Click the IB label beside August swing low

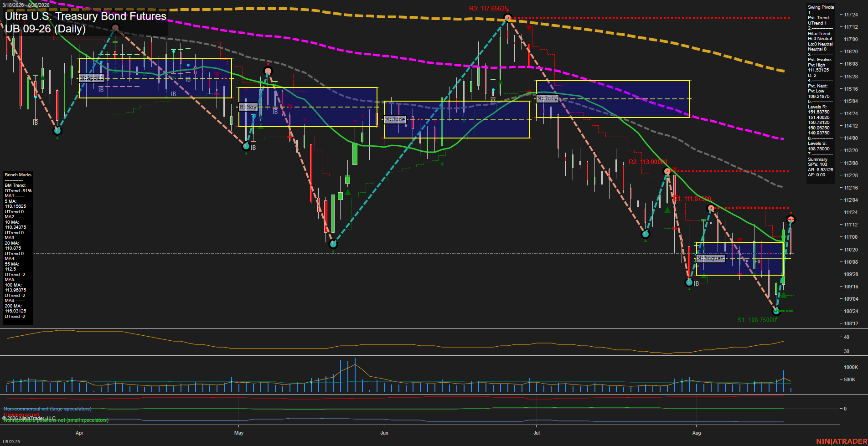point(697,284)
